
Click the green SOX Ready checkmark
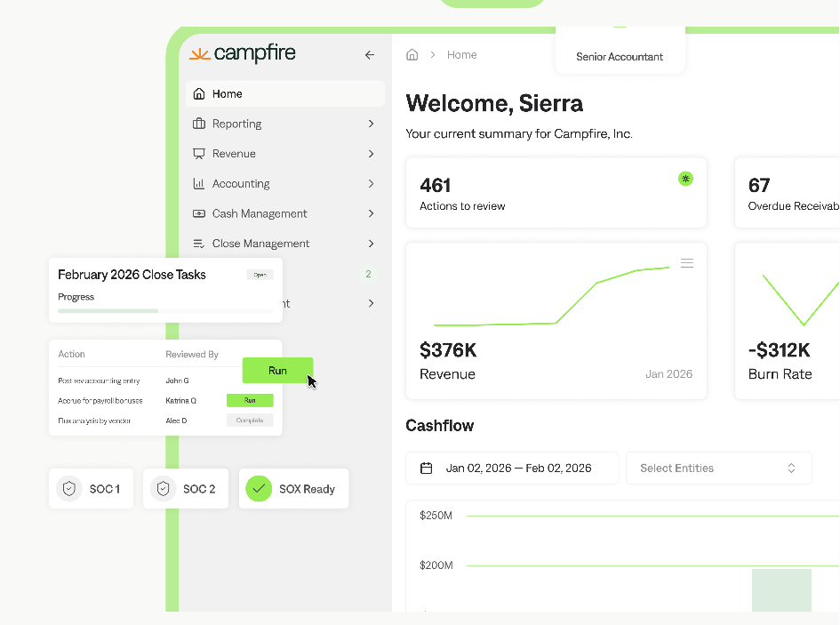click(x=259, y=489)
